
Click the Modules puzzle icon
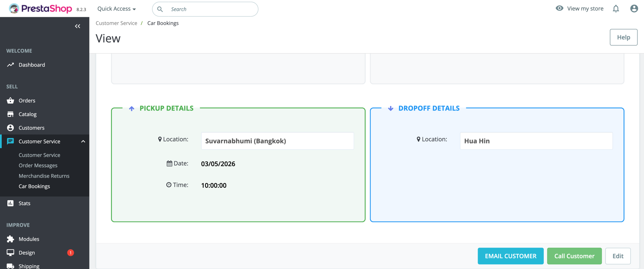click(10, 239)
